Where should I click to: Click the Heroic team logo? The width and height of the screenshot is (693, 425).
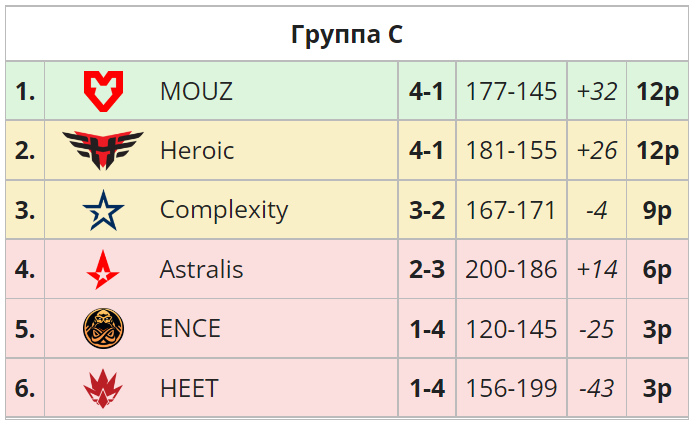pos(103,150)
